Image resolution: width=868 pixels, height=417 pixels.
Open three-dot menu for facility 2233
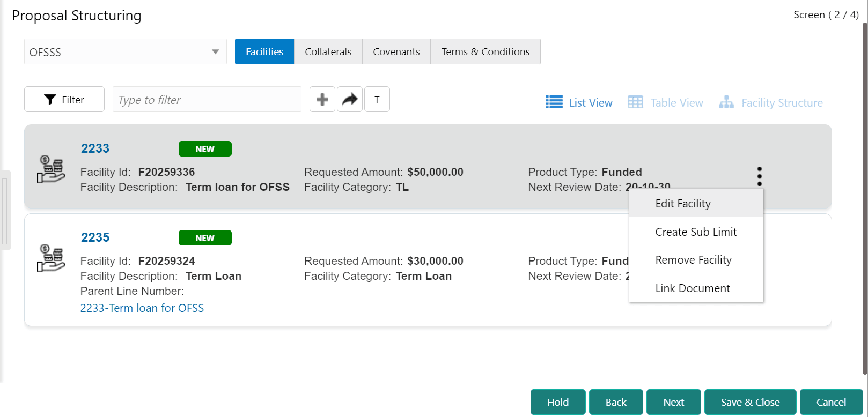(x=759, y=176)
